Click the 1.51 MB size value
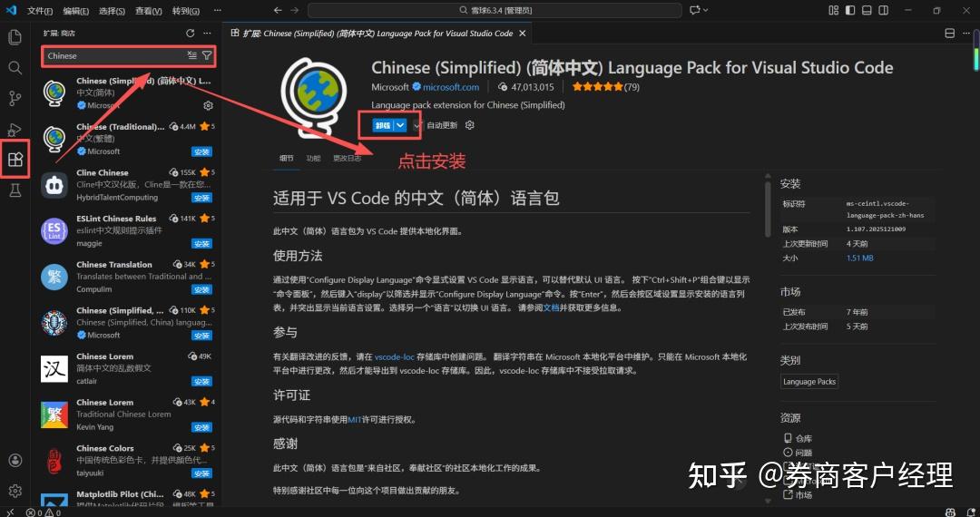The height and width of the screenshot is (517, 980). click(859, 258)
